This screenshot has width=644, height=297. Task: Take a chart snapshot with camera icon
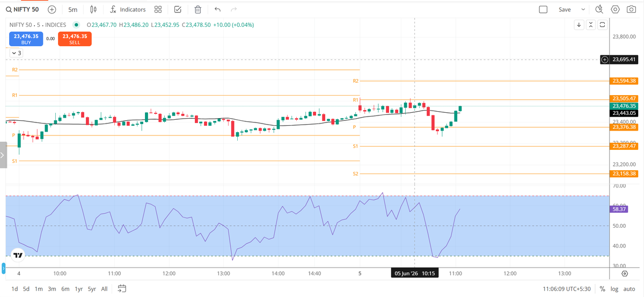631,9
